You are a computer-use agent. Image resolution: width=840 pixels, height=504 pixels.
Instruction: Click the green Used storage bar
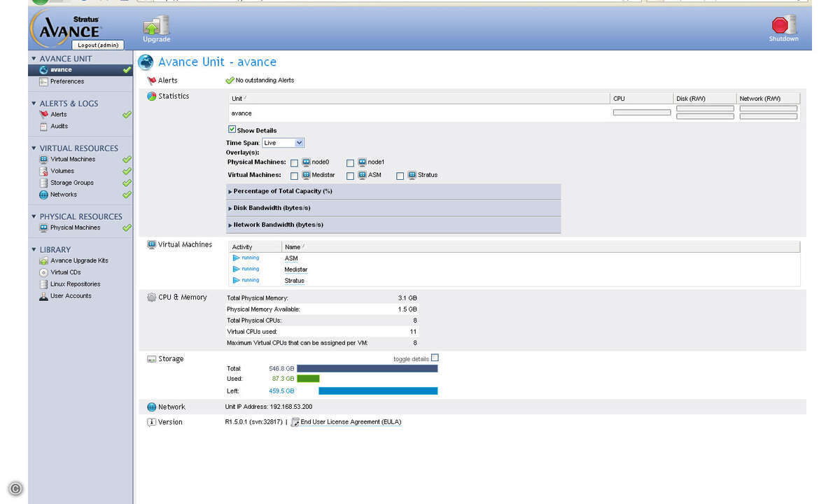[x=308, y=379]
